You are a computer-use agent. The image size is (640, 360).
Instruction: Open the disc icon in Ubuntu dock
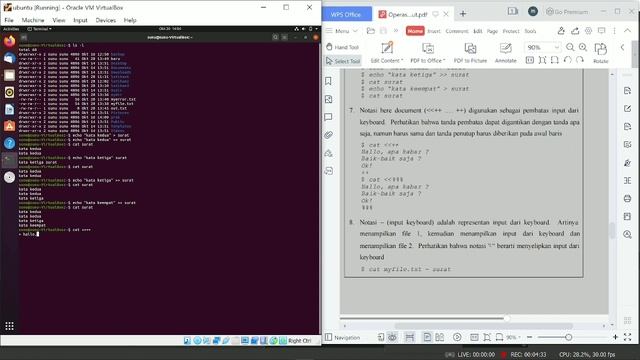pos(9,177)
